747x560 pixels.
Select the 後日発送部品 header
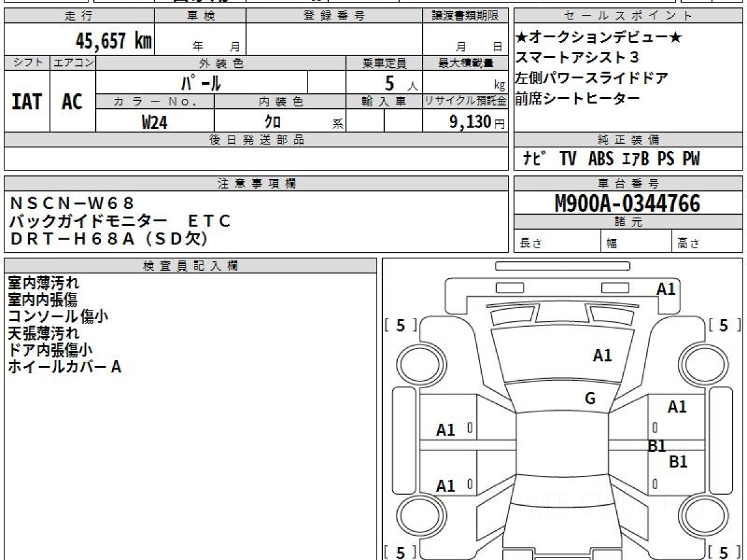coord(256,140)
